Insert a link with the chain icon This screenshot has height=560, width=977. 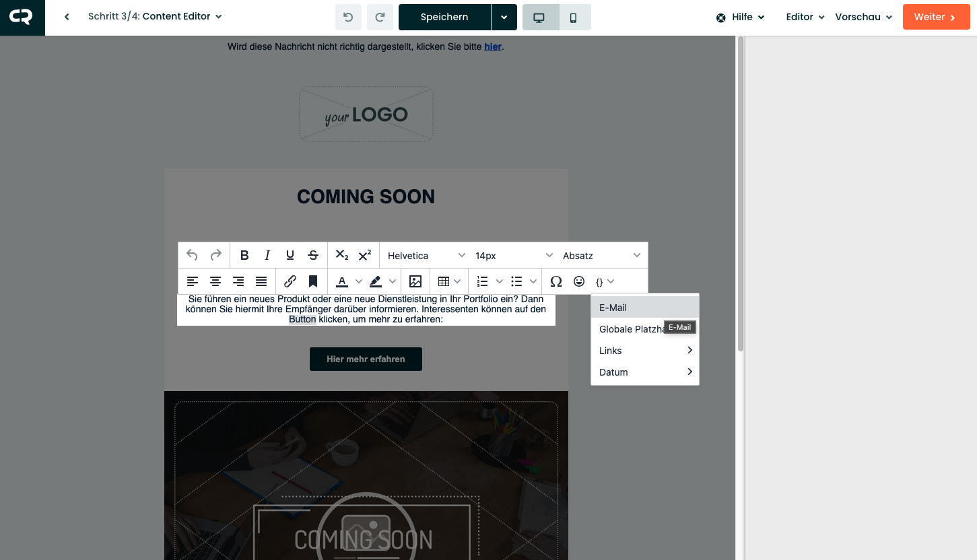click(x=290, y=281)
